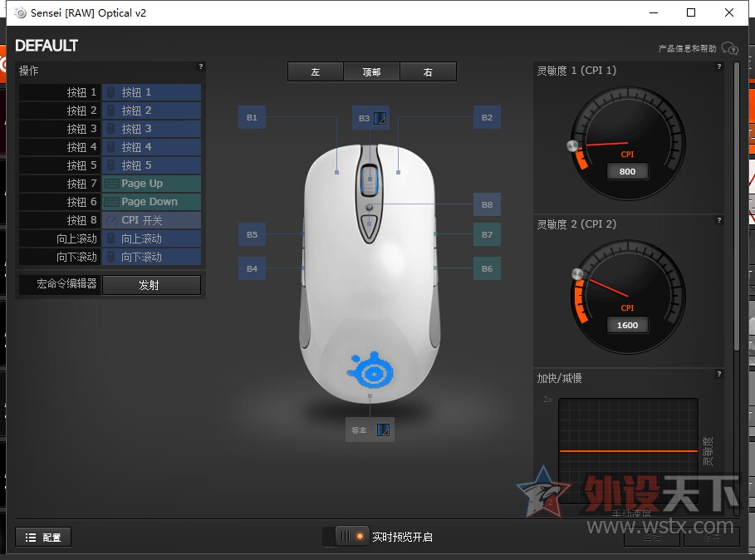Click the DEFAULT profile title
This screenshot has height=560, width=755.
[x=47, y=46]
